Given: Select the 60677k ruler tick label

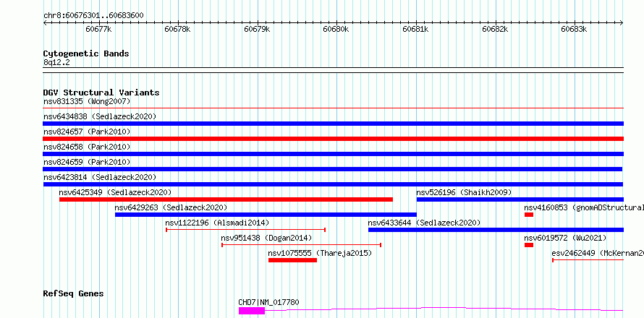Looking at the screenshot, I should [98, 29].
